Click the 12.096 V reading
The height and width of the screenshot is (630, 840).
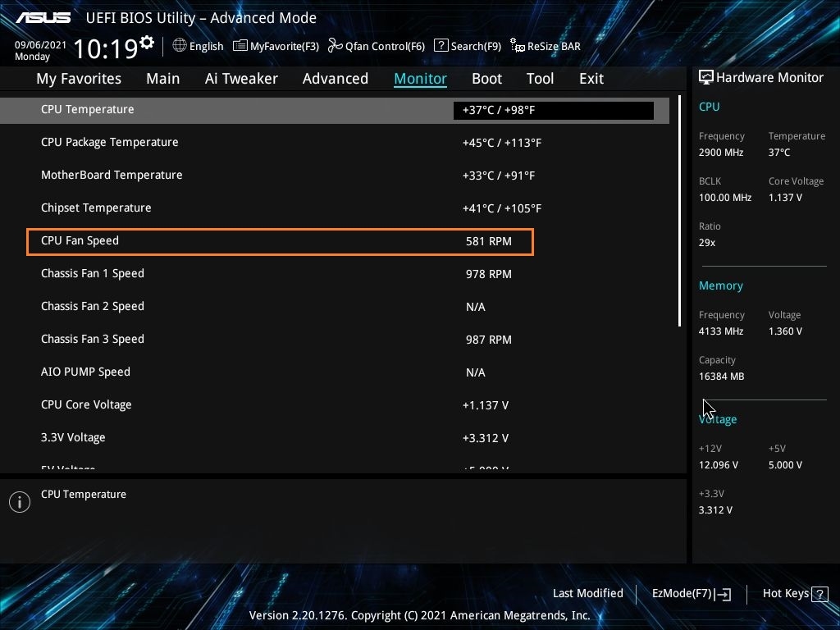click(x=719, y=465)
